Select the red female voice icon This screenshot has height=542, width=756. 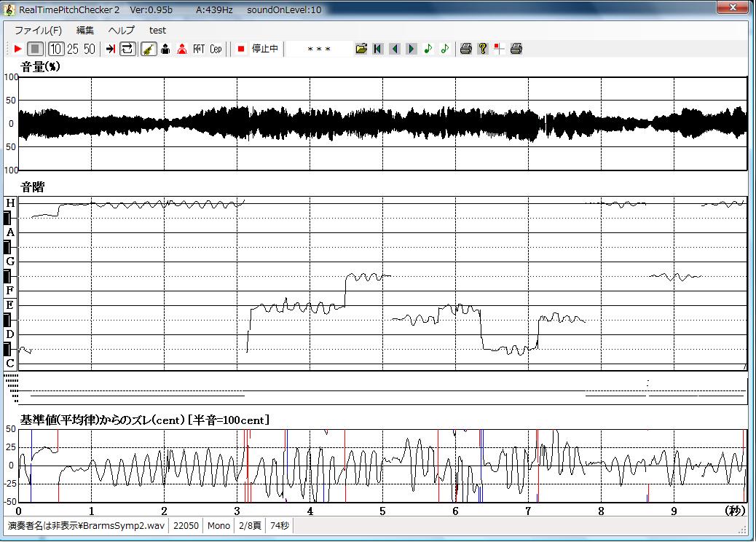[x=182, y=49]
